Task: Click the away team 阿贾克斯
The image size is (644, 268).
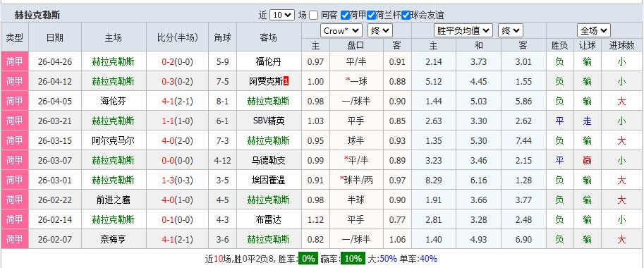Action: [266, 81]
